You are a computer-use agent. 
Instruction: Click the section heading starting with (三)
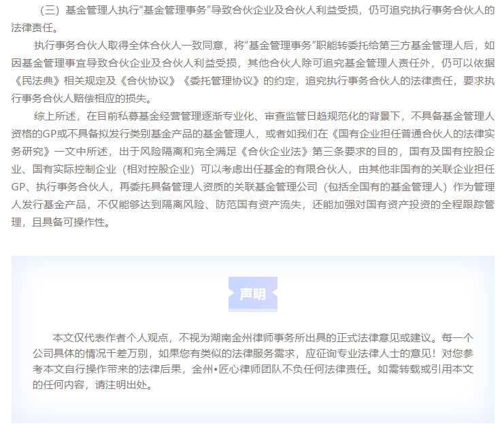tap(252, 11)
